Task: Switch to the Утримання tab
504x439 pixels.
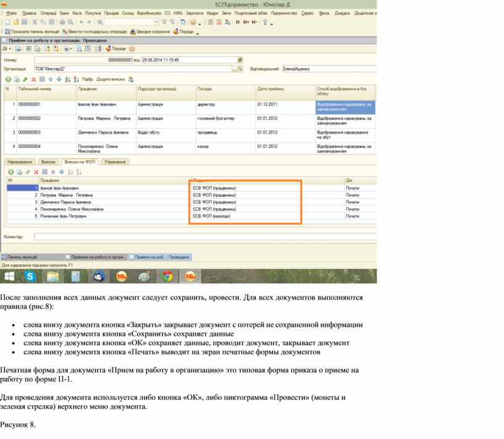Action: click(115, 162)
